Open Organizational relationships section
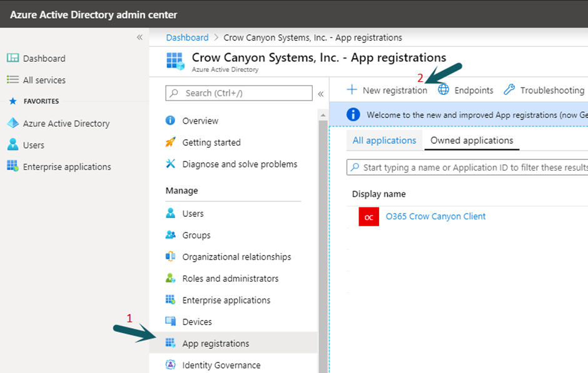The height and width of the screenshot is (373, 588). (x=236, y=257)
